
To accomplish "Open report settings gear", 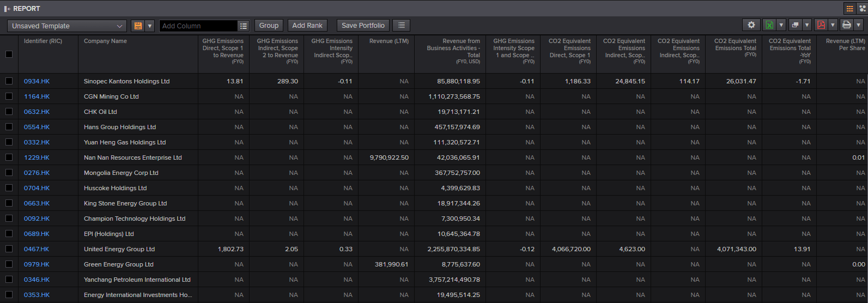I will [x=751, y=25].
